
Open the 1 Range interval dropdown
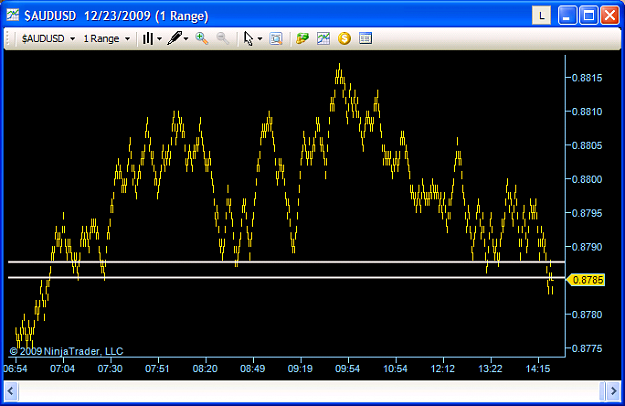[106, 39]
